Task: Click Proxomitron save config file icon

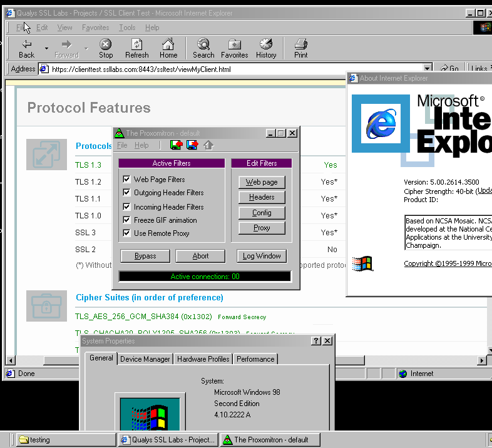Action: tap(192, 145)
